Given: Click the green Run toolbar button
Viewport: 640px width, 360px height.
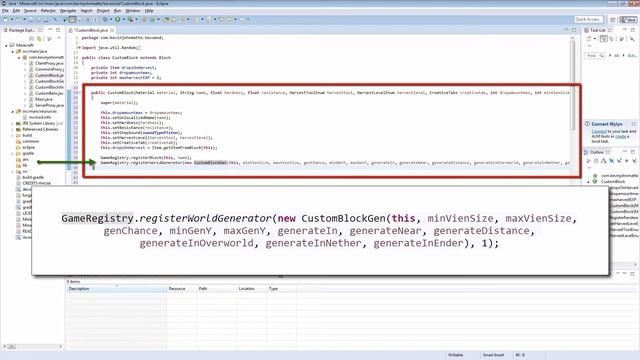Looking at the screenshot, I should click(x=118, y=19).
